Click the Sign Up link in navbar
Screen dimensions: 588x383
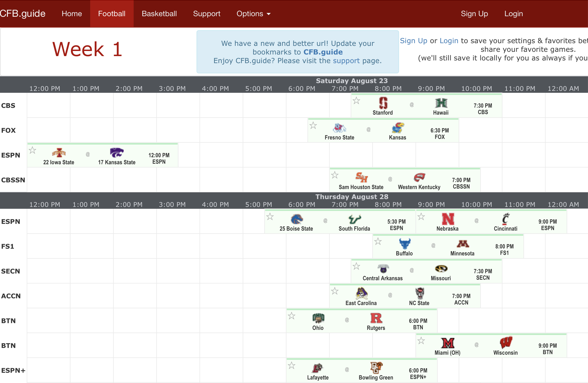click(474, 13)
